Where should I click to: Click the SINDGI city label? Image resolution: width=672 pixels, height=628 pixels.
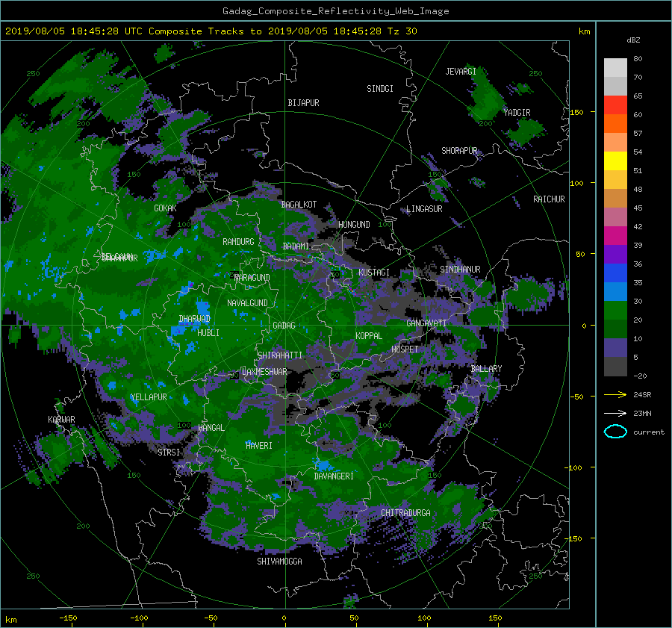point(380,89)
